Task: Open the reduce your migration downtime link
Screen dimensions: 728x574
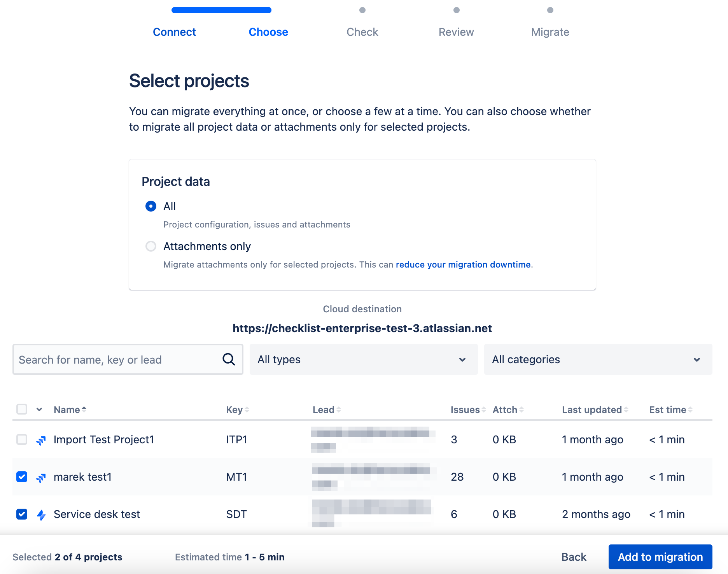Action: (463, 264)
